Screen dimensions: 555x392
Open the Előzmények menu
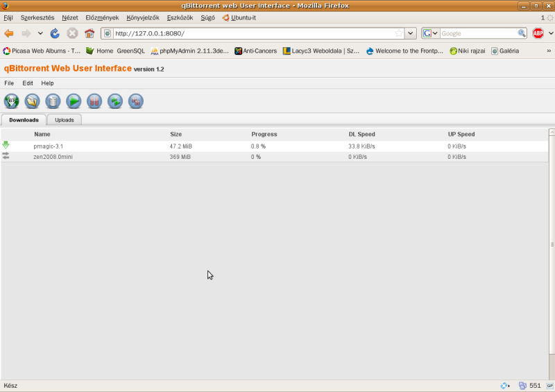coord(102,18)
